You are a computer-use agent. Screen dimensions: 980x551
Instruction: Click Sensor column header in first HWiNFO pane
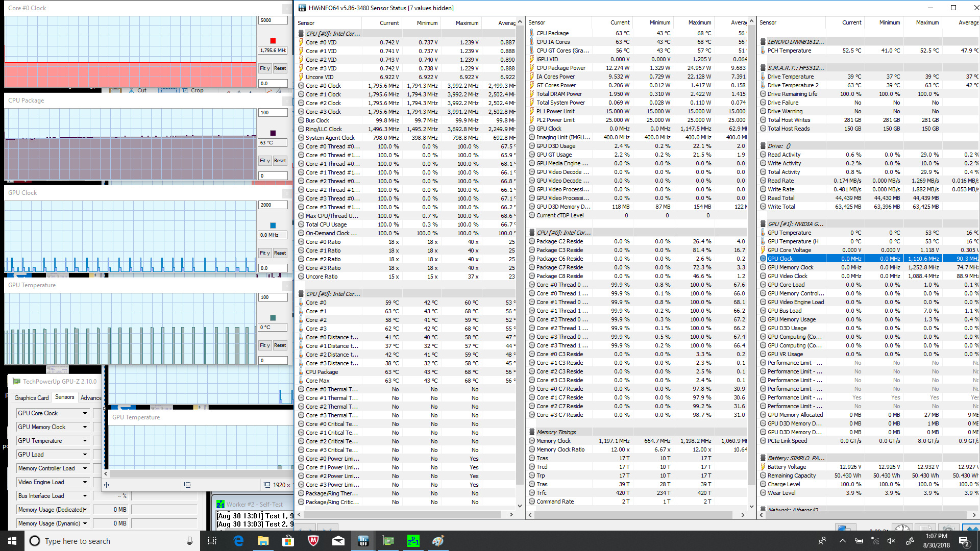[330, 23]
